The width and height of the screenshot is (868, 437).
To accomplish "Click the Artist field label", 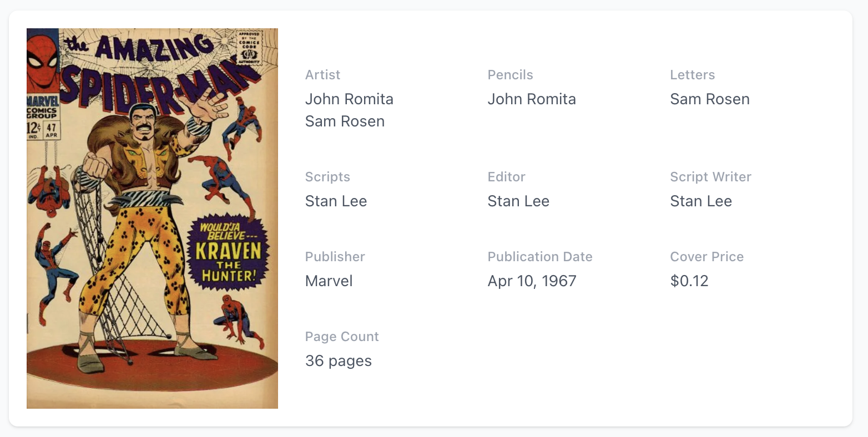I will 322,75.
